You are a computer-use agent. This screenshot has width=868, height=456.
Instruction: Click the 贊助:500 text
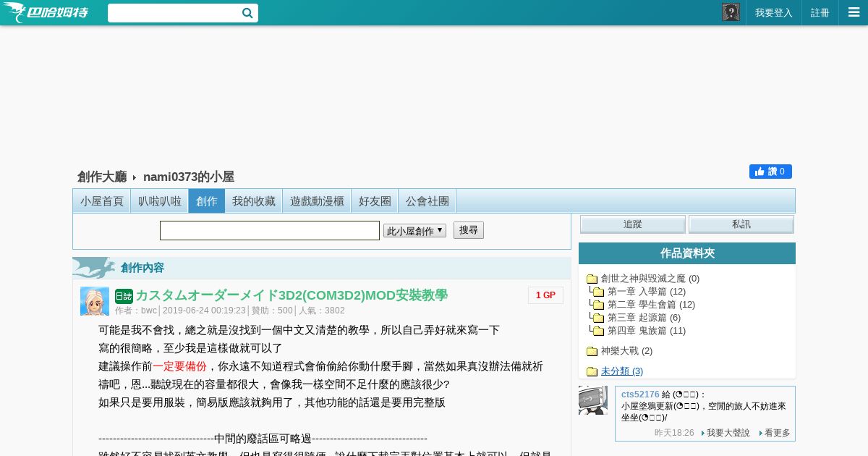point(272,311)
